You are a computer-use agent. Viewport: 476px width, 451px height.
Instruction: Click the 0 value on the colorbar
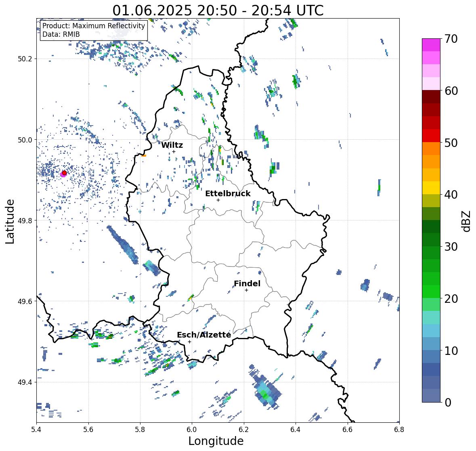click(448, 403)
